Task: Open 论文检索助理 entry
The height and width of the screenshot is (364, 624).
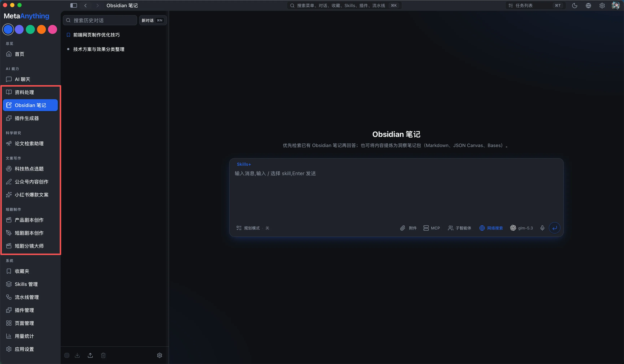Action: (x=30, y=144)
